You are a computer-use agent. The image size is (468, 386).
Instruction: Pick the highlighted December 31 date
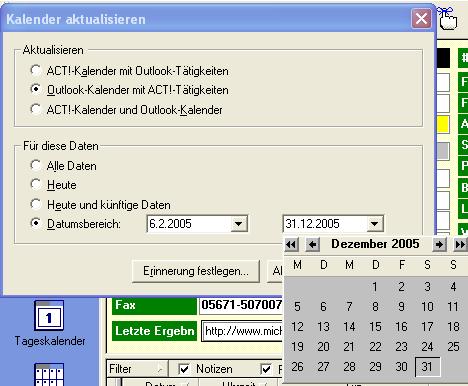click(x=427, y=367)
